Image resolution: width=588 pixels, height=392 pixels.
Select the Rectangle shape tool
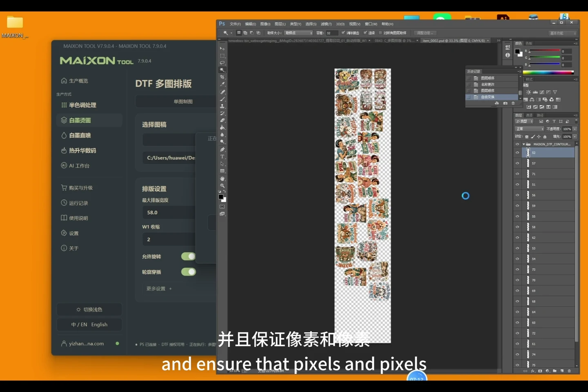[x=222, y=171]
